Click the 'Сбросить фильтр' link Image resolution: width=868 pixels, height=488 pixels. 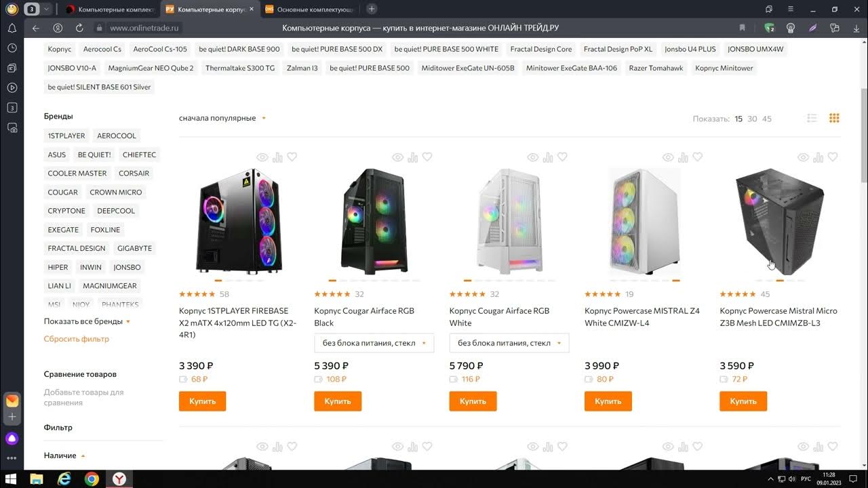click(77, 339)
